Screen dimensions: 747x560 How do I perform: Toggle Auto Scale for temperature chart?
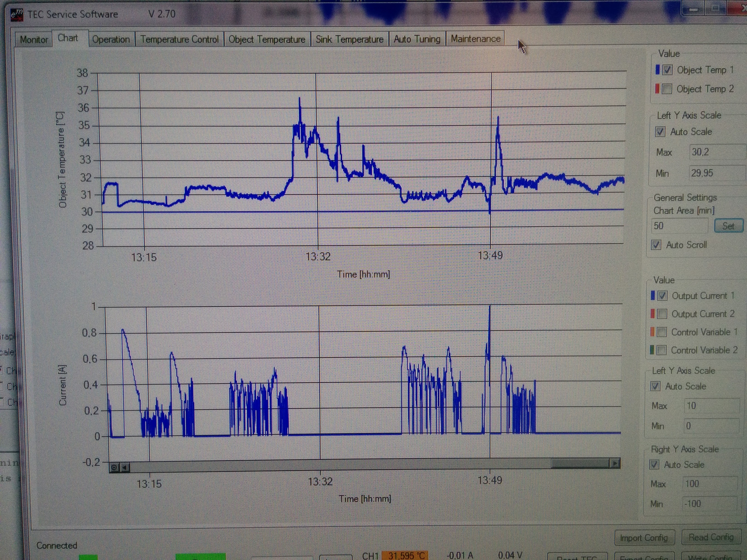(660, 132)
